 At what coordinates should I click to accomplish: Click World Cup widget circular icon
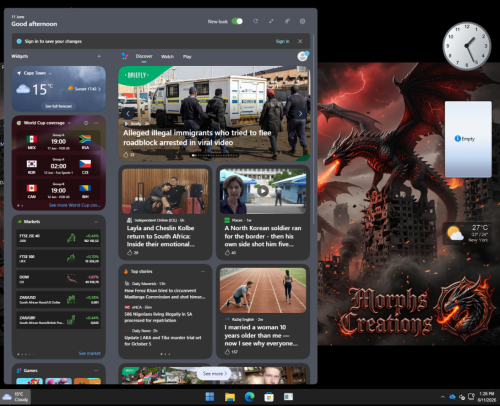coord(86,123)
